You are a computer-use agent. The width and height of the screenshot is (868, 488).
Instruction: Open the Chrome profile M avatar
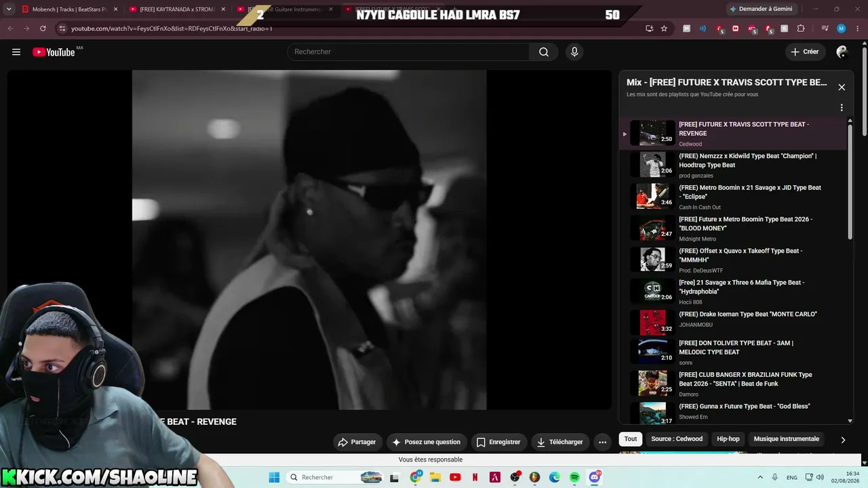(x=842, y=28)
